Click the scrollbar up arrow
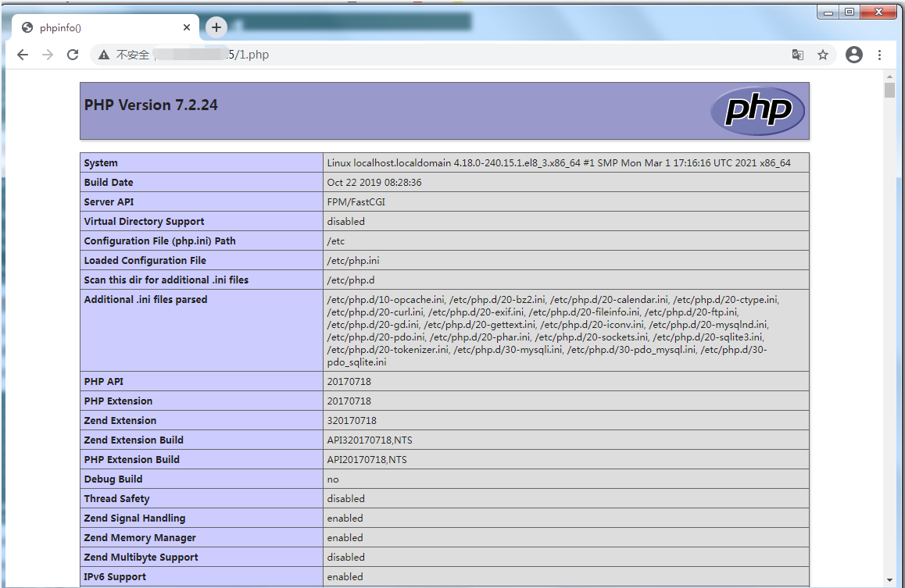This screenshot has height=588, width=905. point(889,76)
